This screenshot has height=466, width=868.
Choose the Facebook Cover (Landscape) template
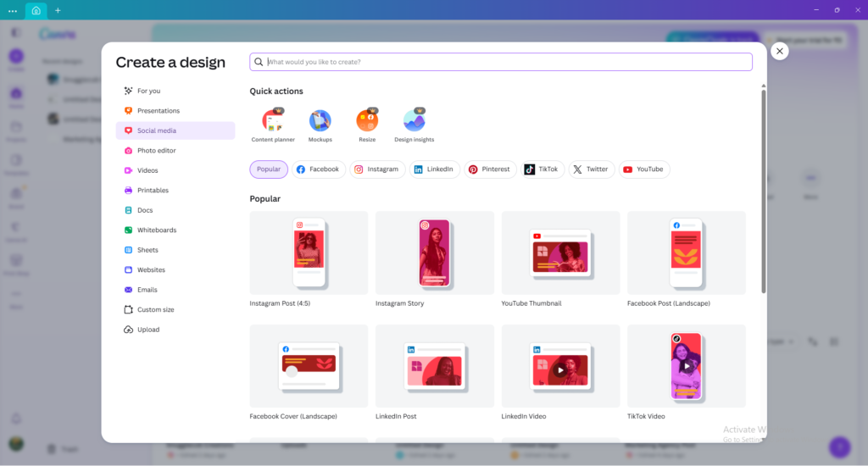click(309, 366)
